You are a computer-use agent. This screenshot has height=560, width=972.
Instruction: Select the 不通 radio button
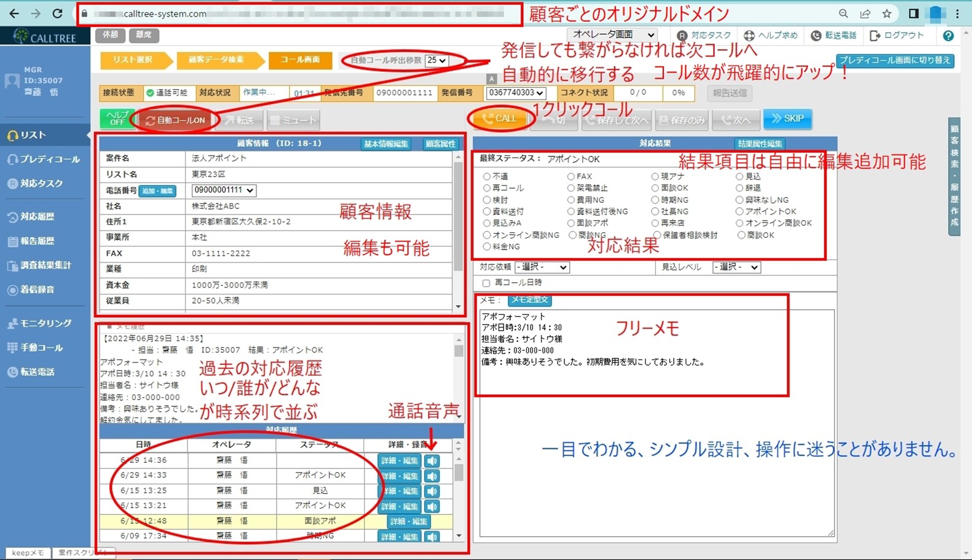486,176
